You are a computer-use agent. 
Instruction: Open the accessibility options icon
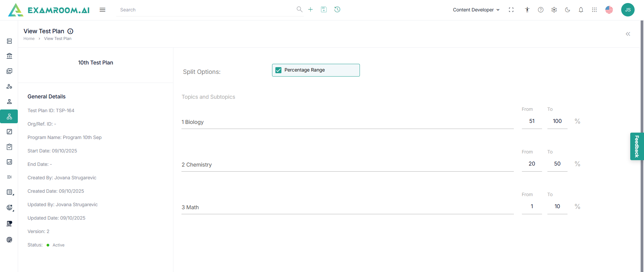(527, 10)
